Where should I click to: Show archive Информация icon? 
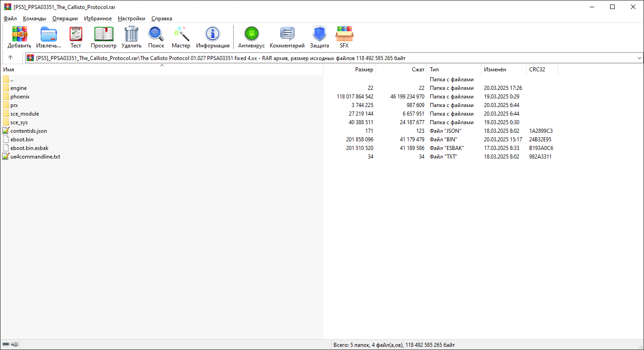coord(212,34)
